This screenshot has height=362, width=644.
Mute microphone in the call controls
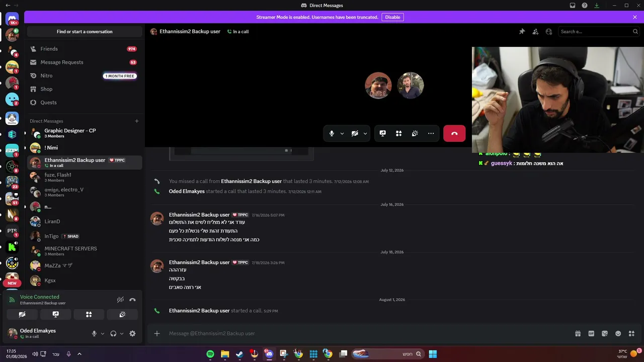tap(332, 133)
